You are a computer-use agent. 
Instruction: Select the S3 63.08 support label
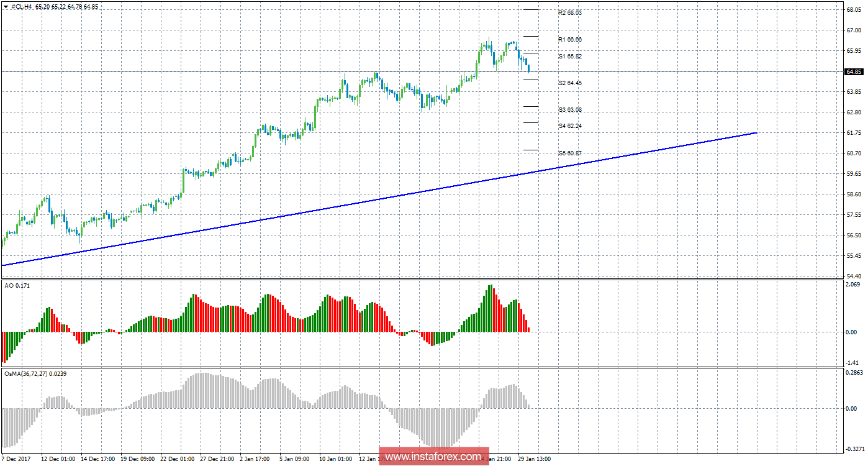point(570,110)
